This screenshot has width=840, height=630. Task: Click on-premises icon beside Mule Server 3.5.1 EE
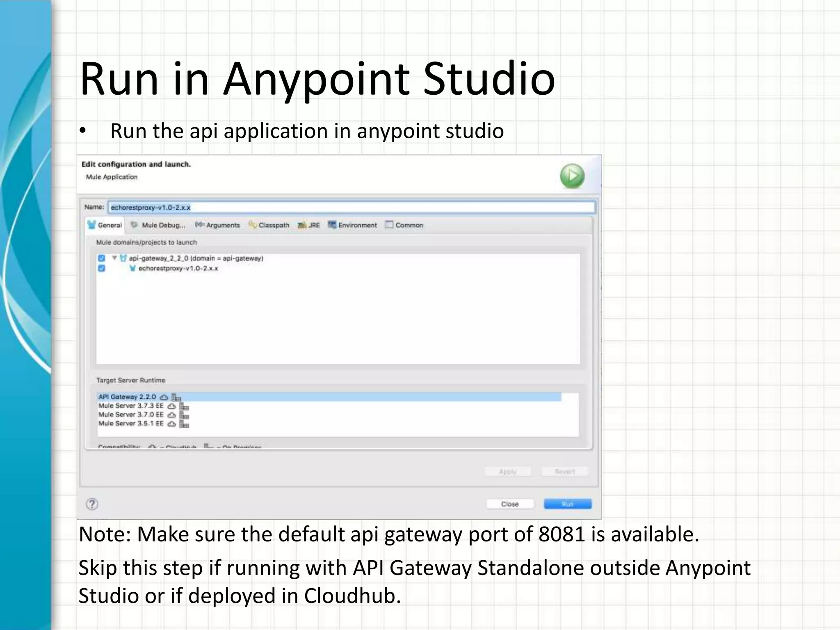pyautogui.click(x=184, y=424)
